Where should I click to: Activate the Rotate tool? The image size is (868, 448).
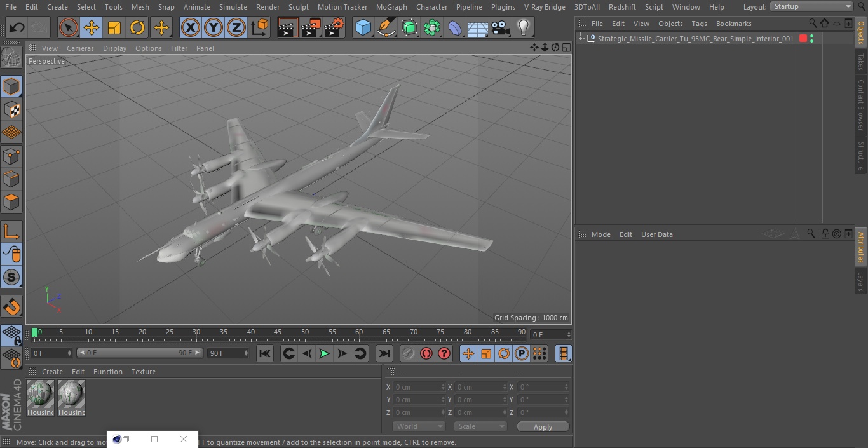(x=137, y=27)
